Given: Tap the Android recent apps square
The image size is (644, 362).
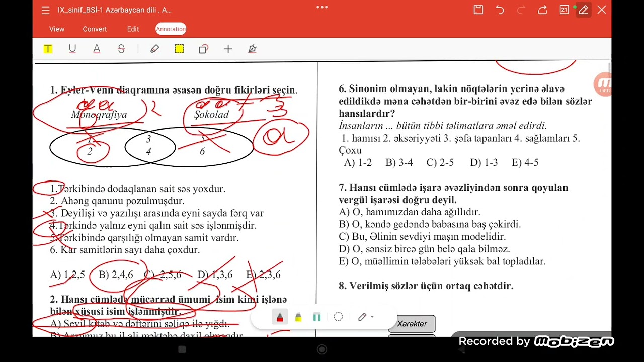Looking at the screenshot, I should tap(182, 349).
